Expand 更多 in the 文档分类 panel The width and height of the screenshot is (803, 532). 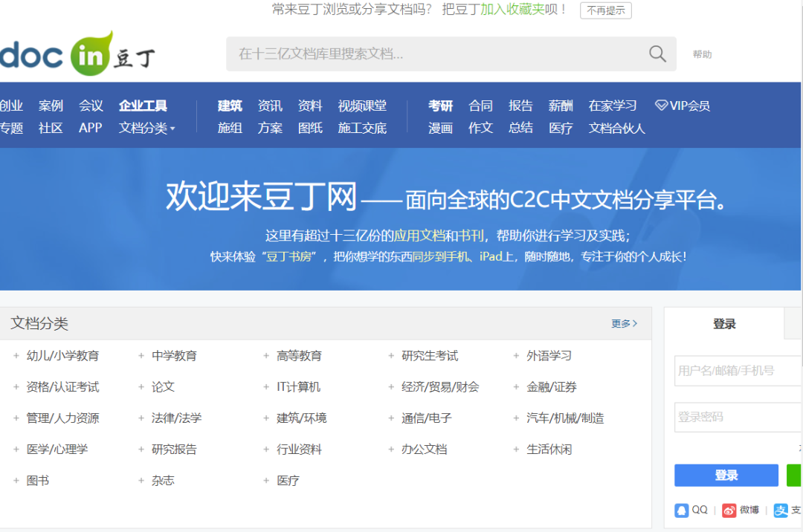click(624, 323)
